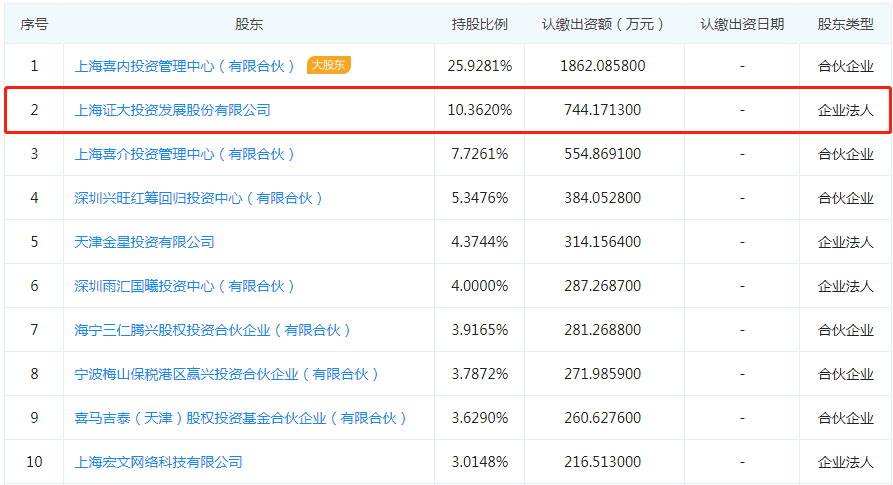Click 合伙企业 type in row 1

845,66
